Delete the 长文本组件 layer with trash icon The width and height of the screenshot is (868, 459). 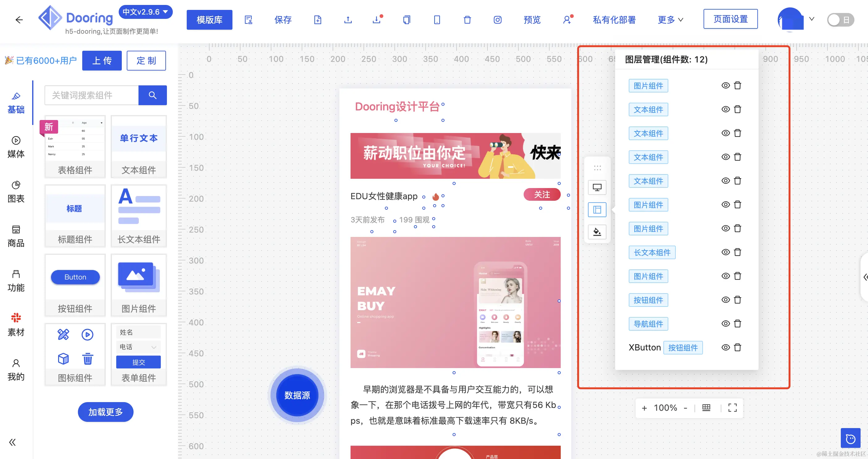point(738,252)
